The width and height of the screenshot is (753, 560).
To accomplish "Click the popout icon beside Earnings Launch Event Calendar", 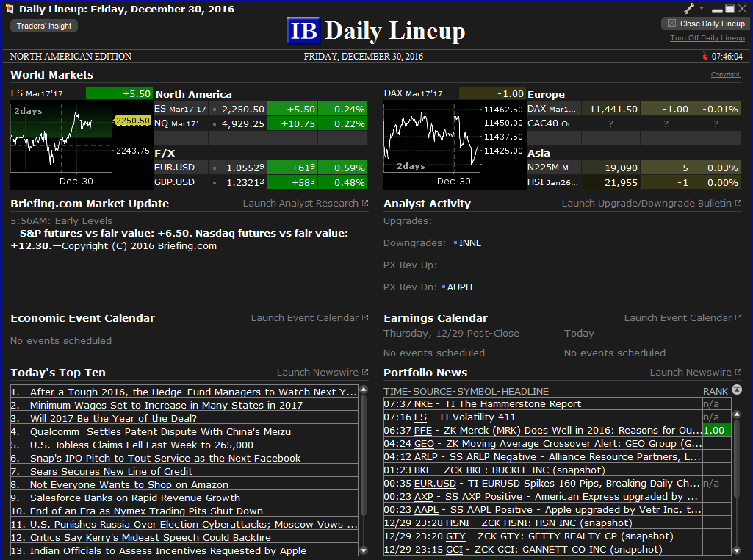I will (738, 318).
